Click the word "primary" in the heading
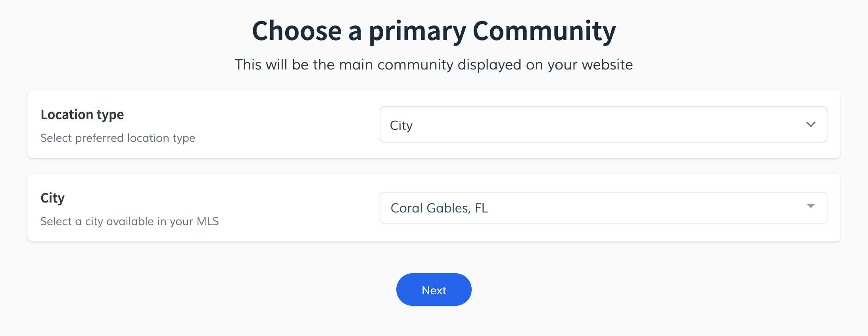Viewport: 868px width, 336px height. coord(417,31)
